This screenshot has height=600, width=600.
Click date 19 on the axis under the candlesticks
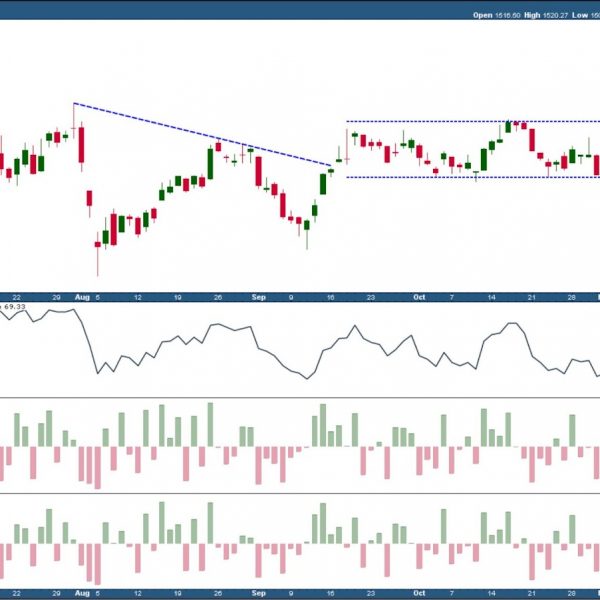click(x=178, y=297)
